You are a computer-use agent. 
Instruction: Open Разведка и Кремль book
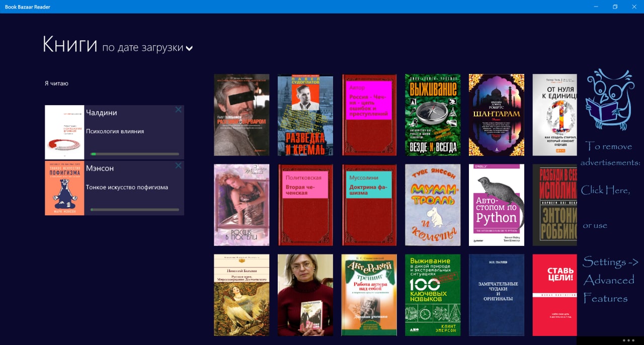point(305,115)
